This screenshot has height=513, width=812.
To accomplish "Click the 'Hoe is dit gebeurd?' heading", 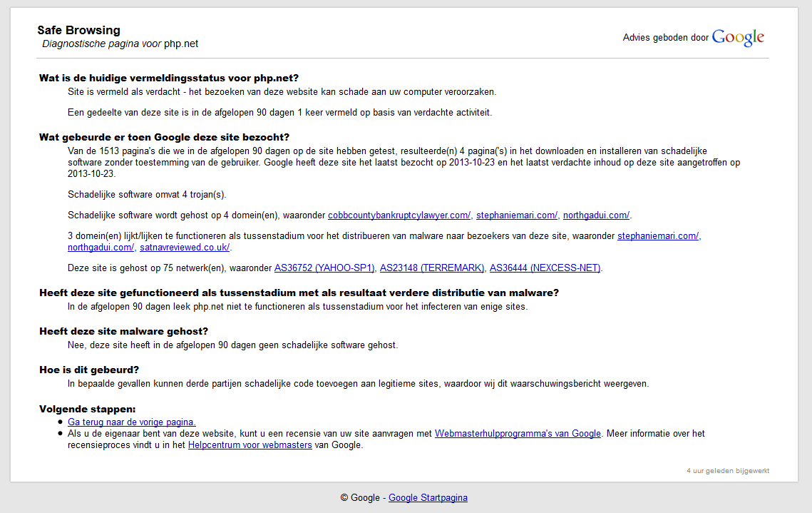I will [x=89, y=370].
